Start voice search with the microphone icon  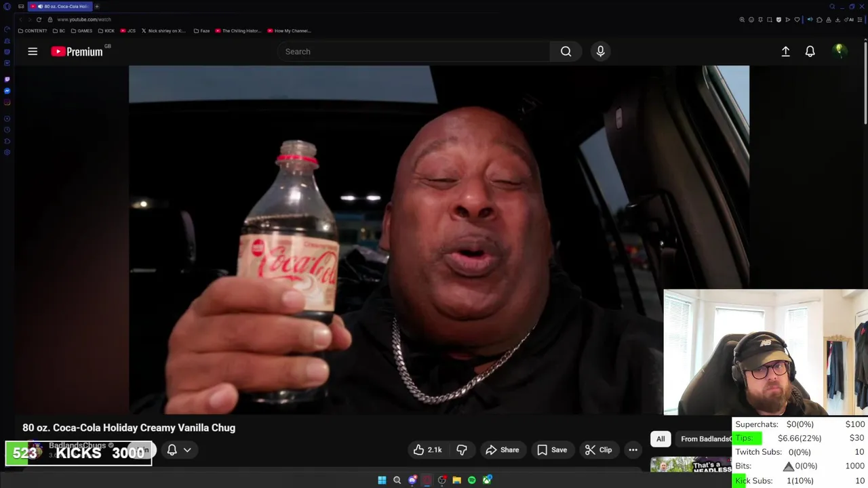pos(600,52)
